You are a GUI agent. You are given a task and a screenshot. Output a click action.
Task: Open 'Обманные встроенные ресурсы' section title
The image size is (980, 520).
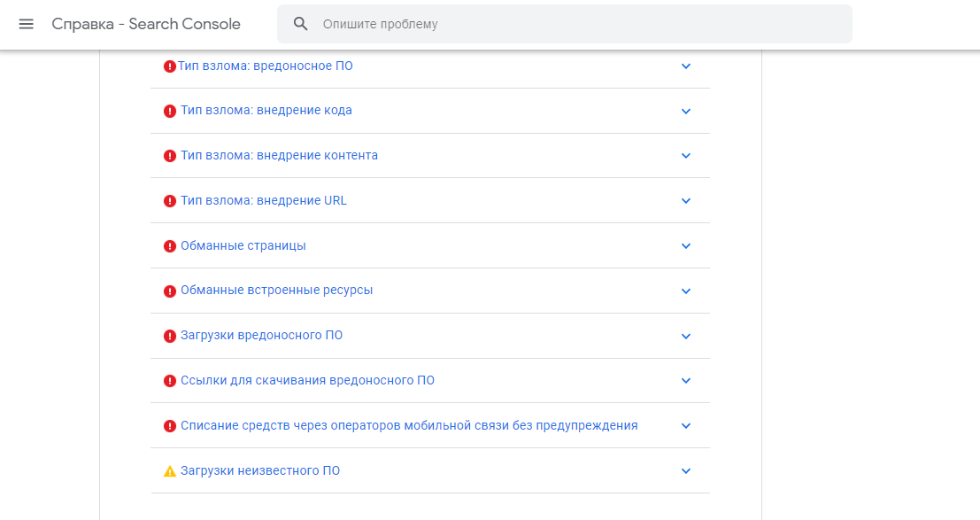tap(276, 291)
